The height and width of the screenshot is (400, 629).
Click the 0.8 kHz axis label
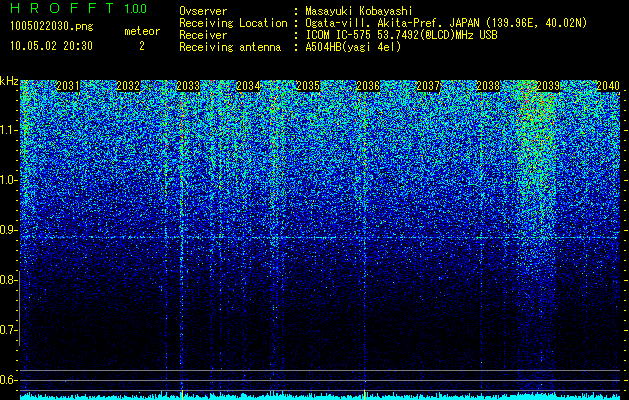point(7,280)
